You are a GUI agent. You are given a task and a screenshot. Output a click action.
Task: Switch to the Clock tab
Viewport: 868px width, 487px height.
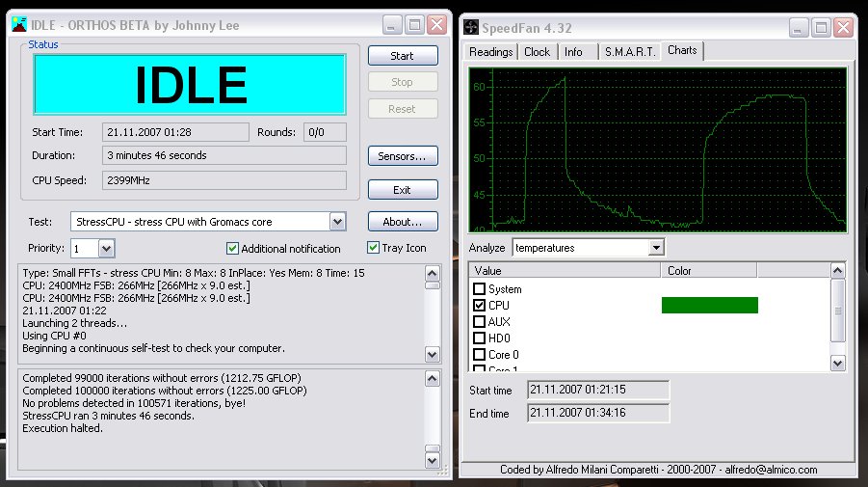[537, 51]
